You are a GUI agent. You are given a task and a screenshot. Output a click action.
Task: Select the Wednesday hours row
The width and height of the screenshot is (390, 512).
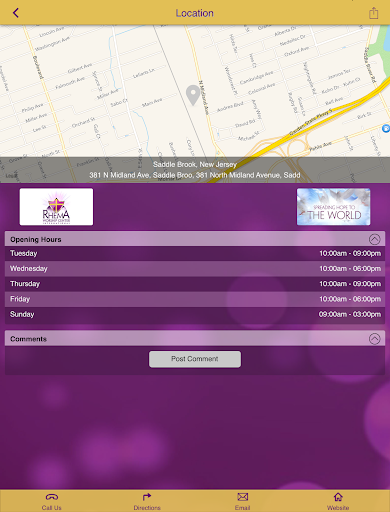point(195,269)
